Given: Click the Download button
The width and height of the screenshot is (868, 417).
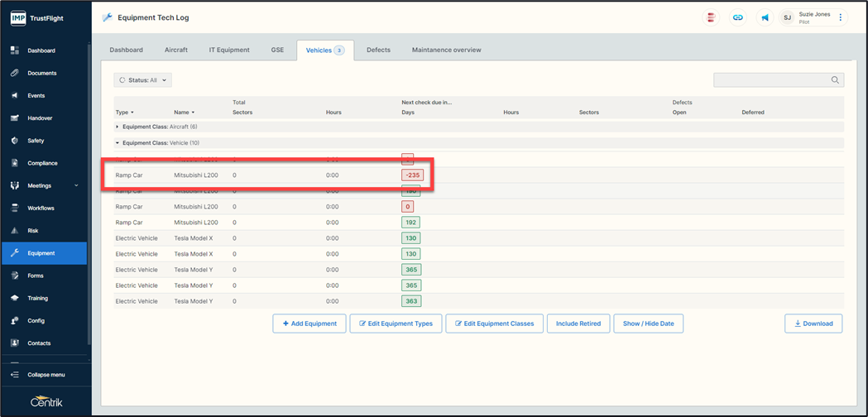Looking at the screenshot, I should click(813, 324).
